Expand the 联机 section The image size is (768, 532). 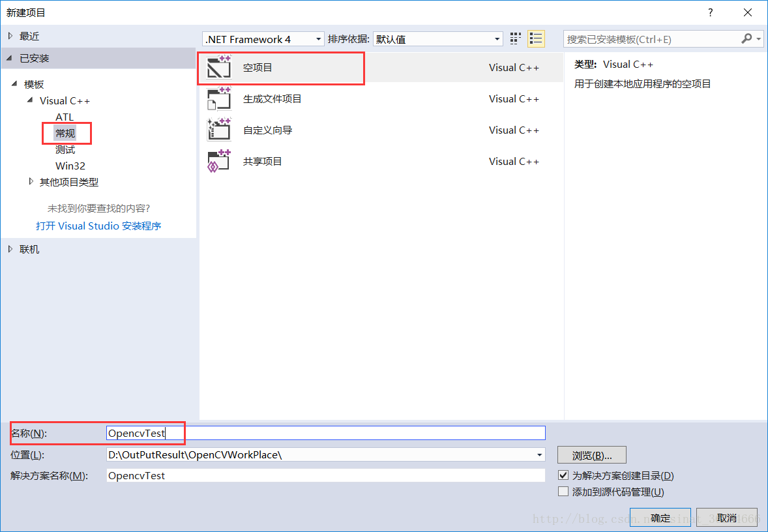tap(11, 249)
